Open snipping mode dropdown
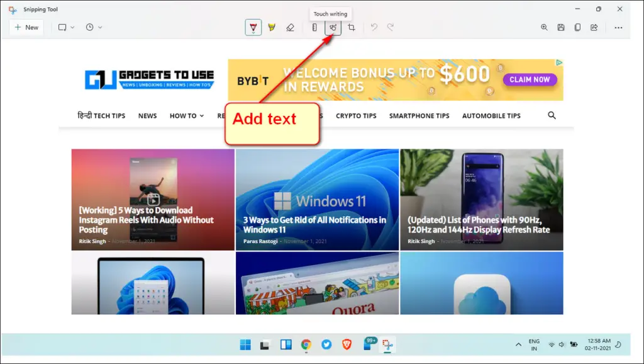Viewport: 644px width, 364px height. [x=66, y=27]
